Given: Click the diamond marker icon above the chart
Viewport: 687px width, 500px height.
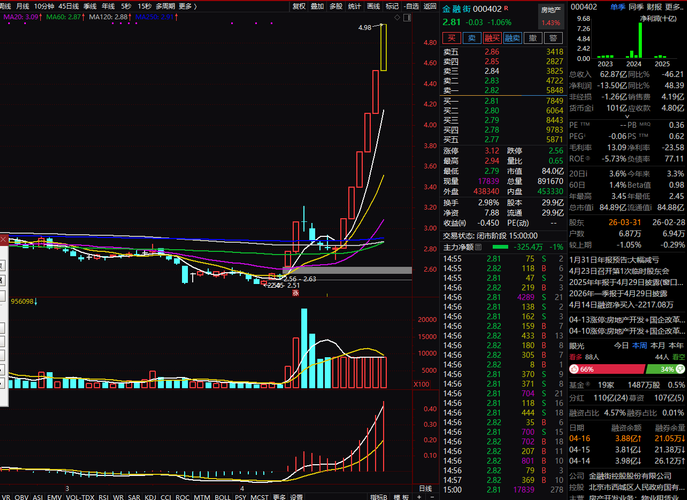Looking at the screenshot, I should pos(397,18).
